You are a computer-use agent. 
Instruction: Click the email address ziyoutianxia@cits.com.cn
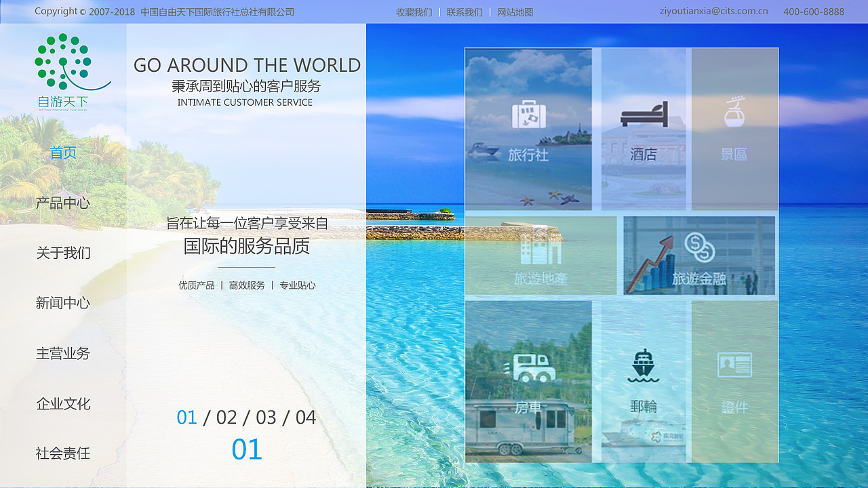point(713,11)
